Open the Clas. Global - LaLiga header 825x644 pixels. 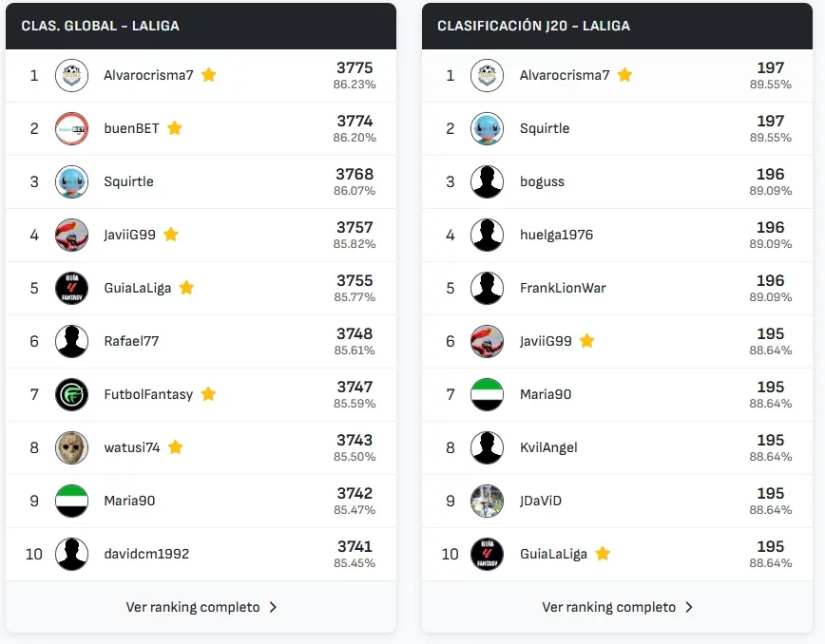pyautogui.click(x=100, y=26)
